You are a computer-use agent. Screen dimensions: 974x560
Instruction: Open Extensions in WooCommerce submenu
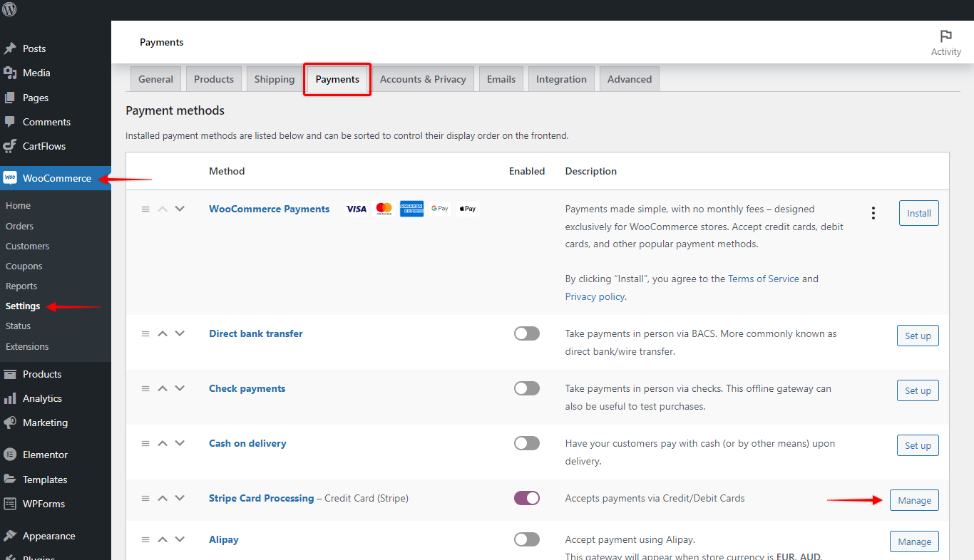pyautogui.click(x=27, y=346)
